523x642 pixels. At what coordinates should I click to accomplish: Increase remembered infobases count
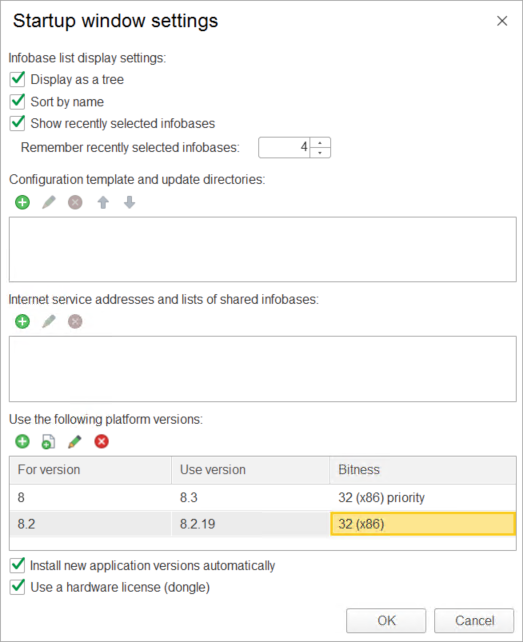click(x=320, y=142)
